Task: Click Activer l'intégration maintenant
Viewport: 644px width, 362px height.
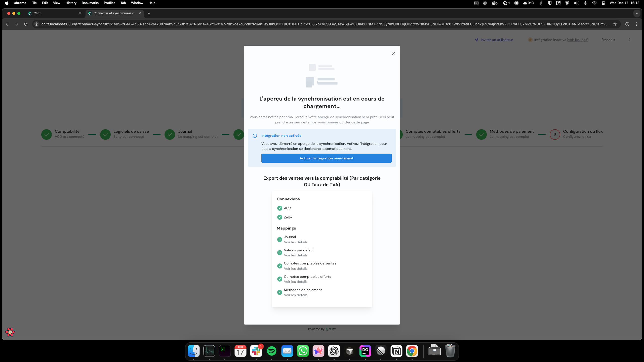Action: pyautogui.click(x=326, y=158)
